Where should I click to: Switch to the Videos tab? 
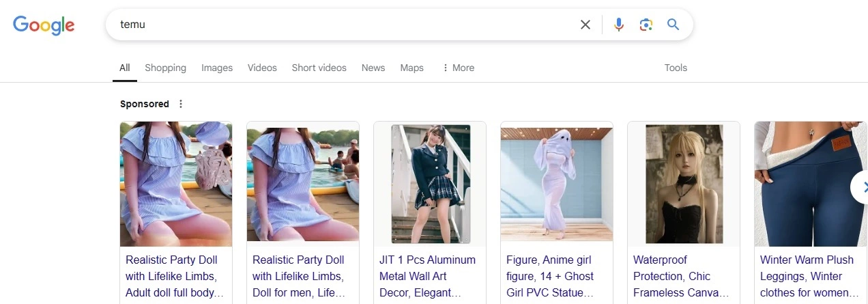(x=262, y=68)
